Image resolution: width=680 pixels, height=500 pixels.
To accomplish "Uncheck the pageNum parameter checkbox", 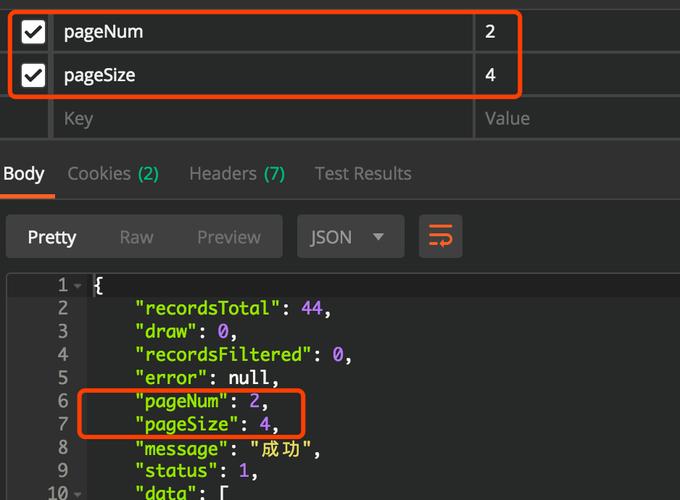I will [x=33, y=32].
